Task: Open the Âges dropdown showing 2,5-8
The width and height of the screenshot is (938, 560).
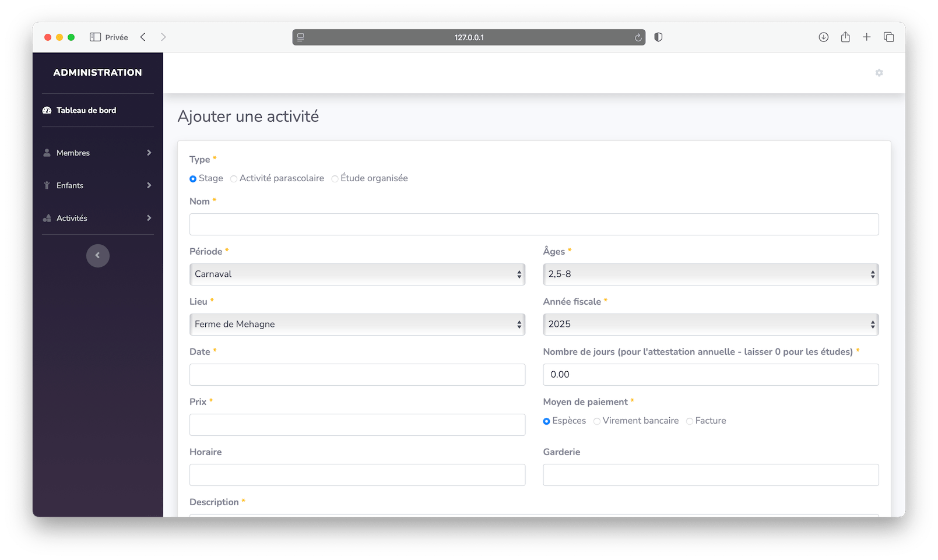Action: tap(711, 274)
